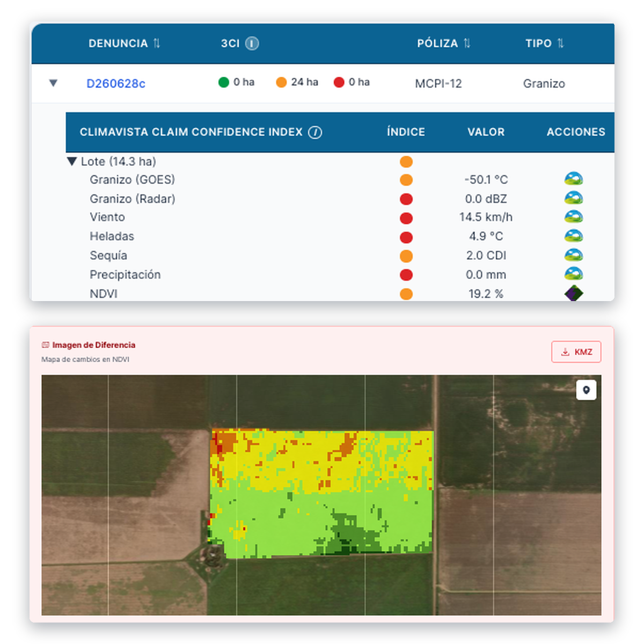Collapse the Lote (14.3 ha) group
The image size is (644, 644).
click(72, 161)
